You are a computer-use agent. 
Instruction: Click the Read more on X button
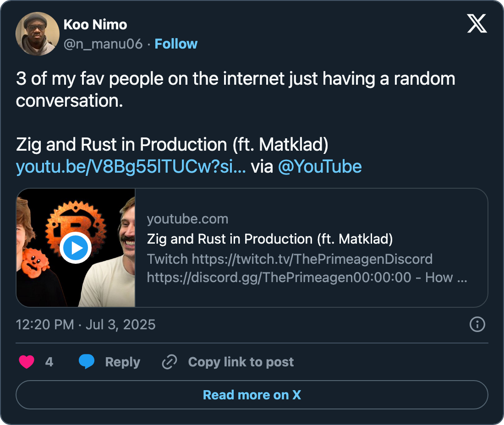(x=252, y=395)
